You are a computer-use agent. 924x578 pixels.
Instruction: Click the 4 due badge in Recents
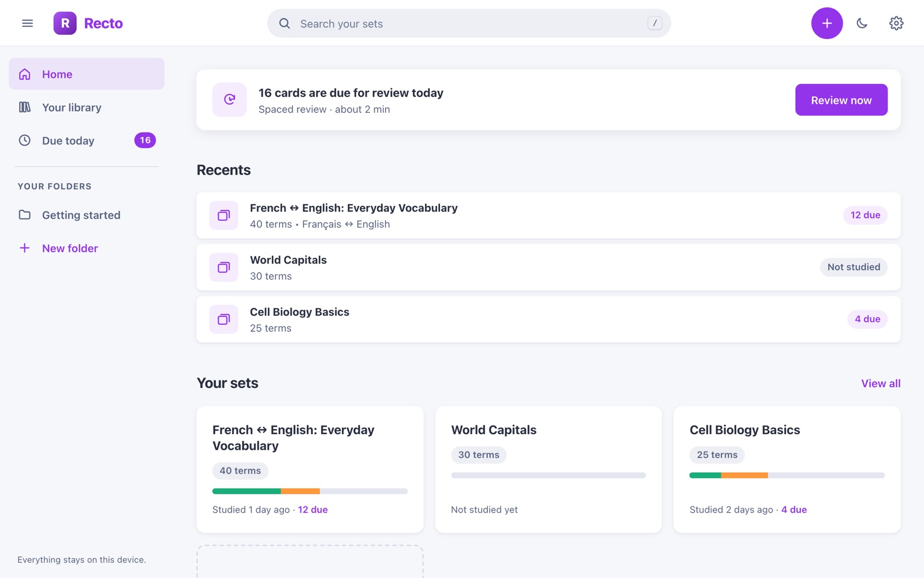[x=867, y=319]
